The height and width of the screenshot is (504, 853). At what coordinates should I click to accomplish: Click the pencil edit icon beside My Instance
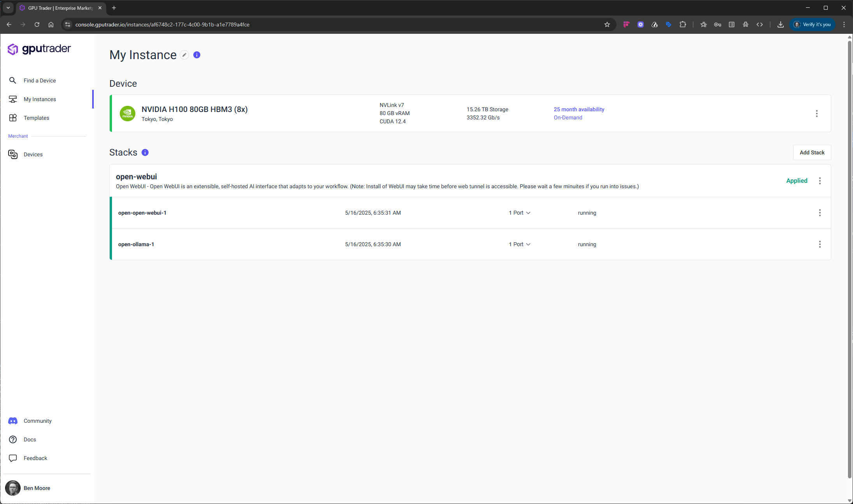[184, 55]
